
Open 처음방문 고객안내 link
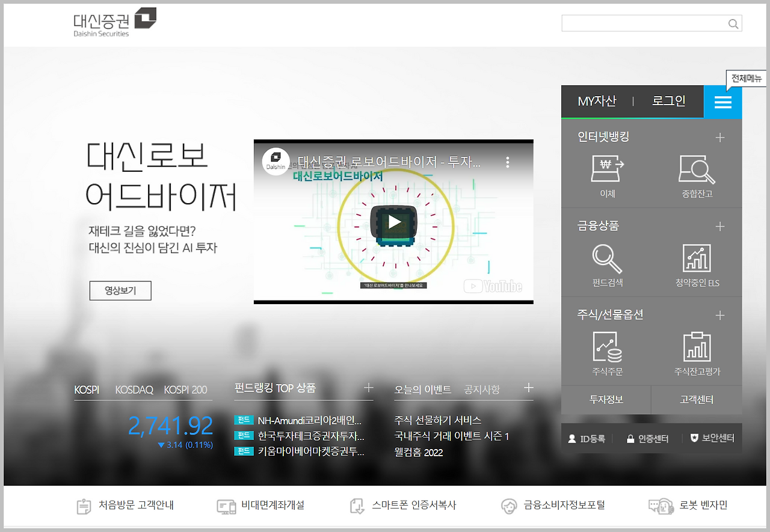[136, 506]
